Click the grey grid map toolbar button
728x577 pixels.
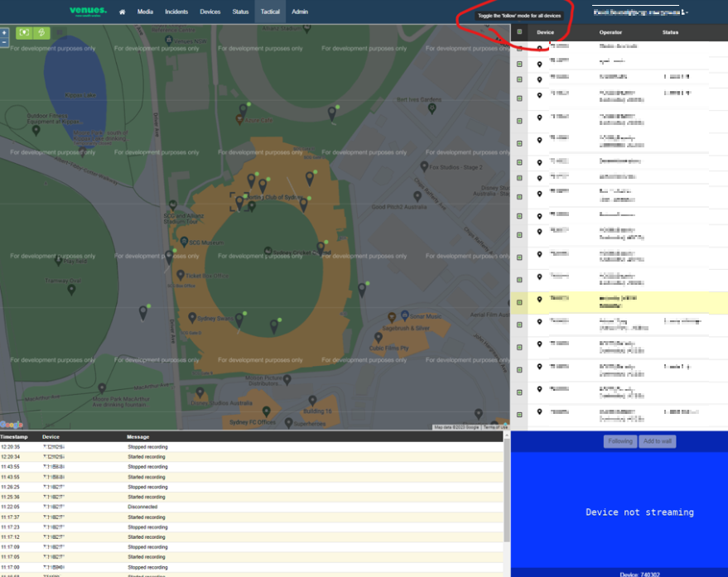point(60,32)
